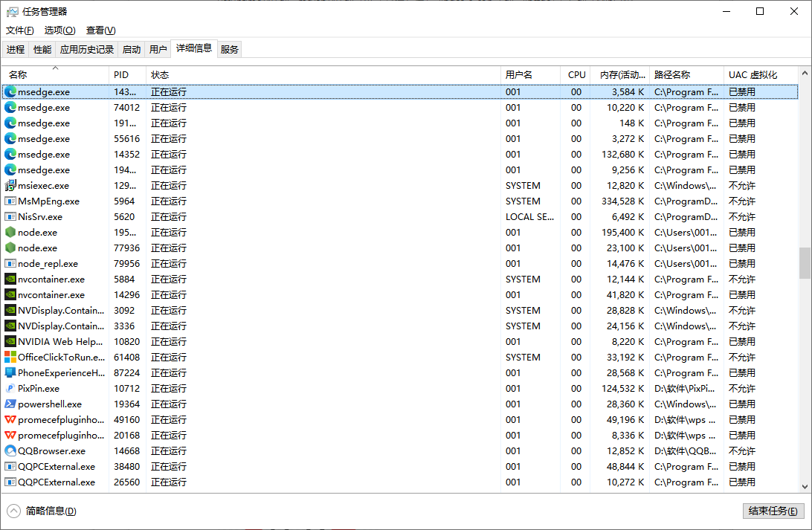Sort processes by the PID column
This screenshot has height=530, width=812.
(x=127, y=74)
